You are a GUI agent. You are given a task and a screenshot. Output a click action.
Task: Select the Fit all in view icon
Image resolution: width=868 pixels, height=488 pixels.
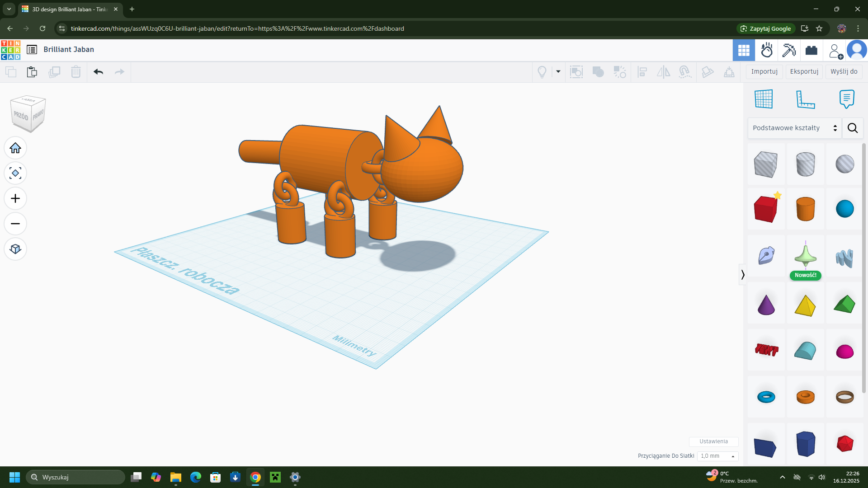point(15,174)
